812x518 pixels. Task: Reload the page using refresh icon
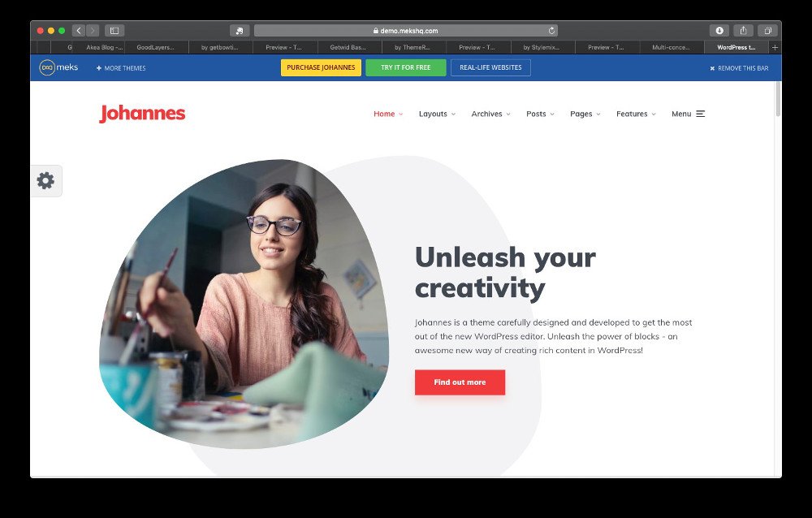click(x=551, y=31)
